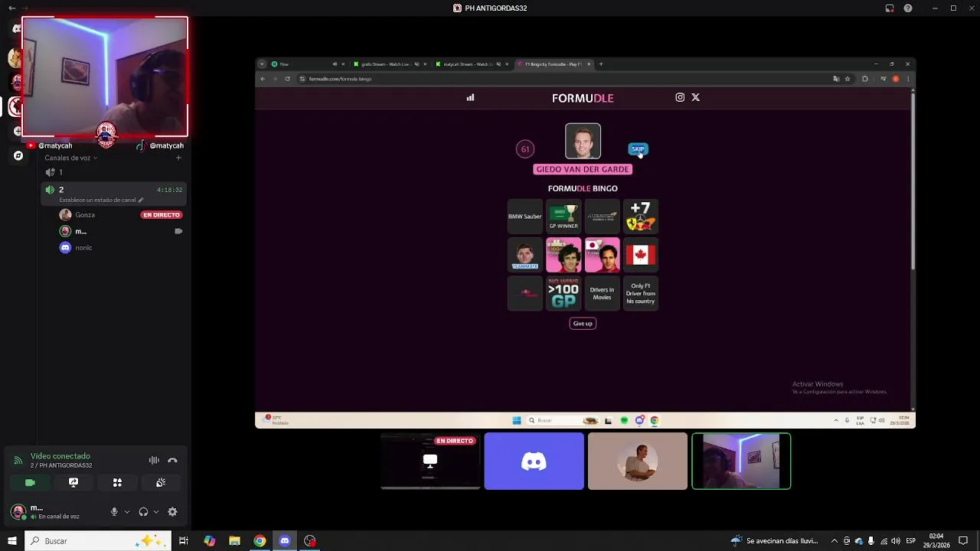The height and width of the screenshot is (551, 980).
Task: Select the Only F1 Driver from his country tile
Action: pyautogui.click(x=641, y=293)
